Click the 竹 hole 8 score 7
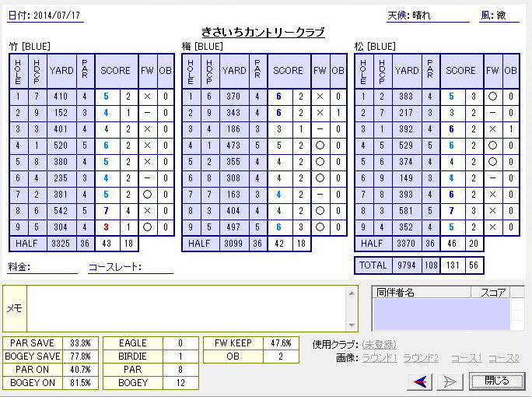The width and height of the screenshot is (532, 397). [107, 211]
